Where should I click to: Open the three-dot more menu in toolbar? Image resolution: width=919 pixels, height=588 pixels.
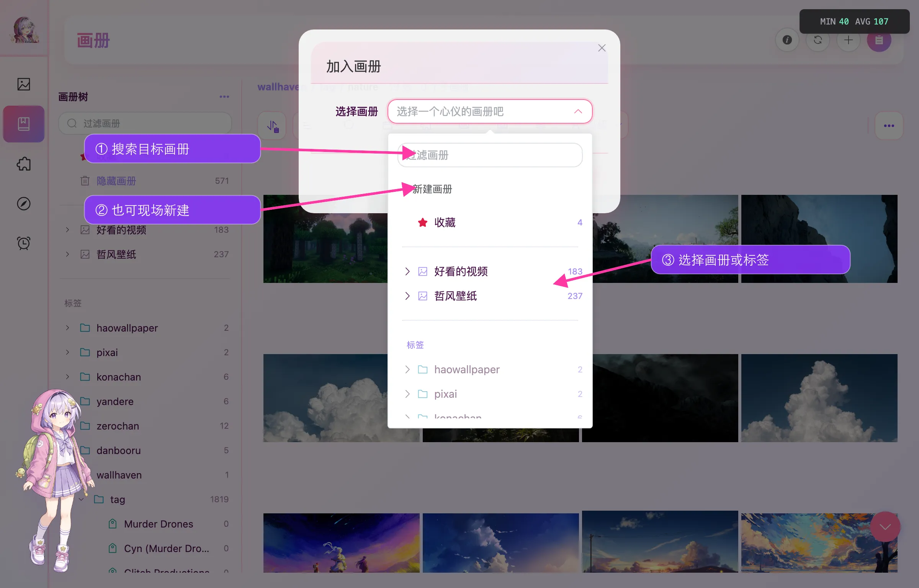point(889,126)
